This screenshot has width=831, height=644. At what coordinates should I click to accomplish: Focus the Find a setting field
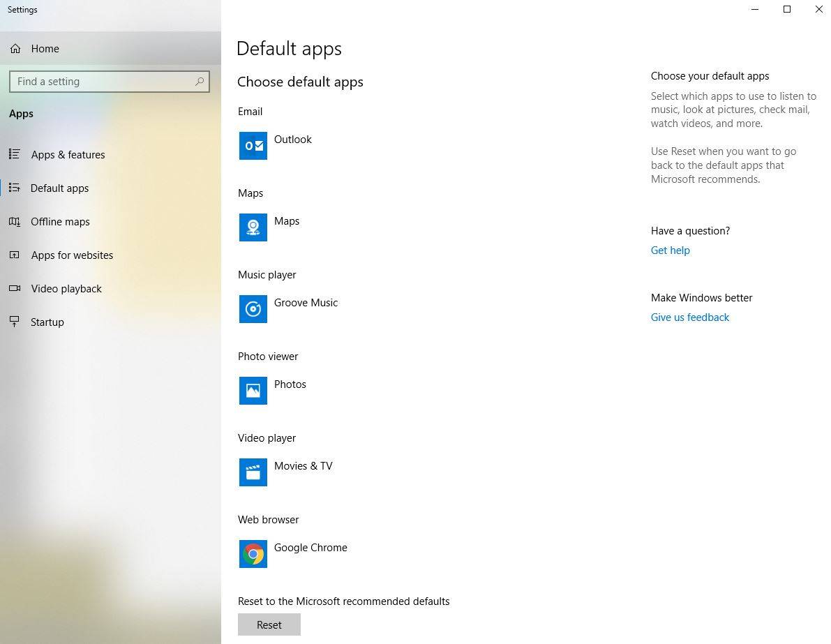coord(101,82)
